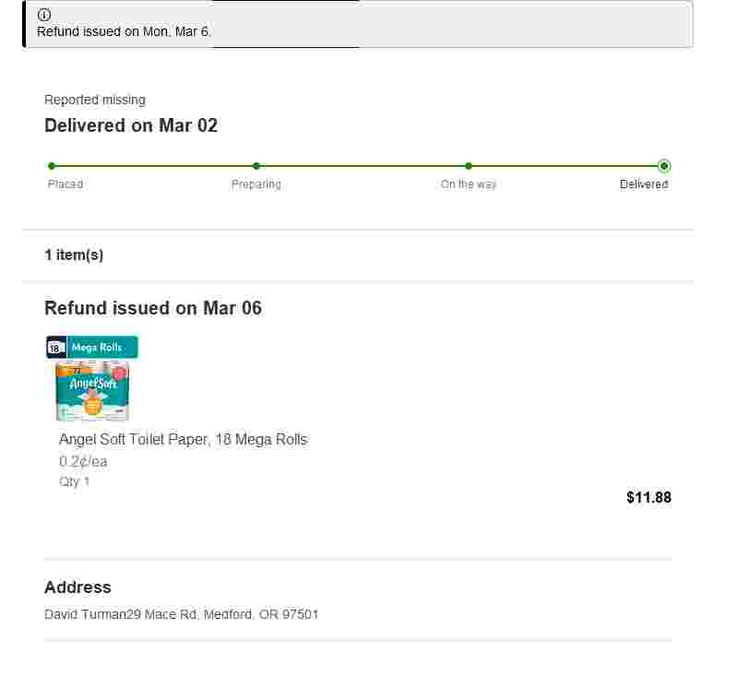Click the Delivered on Mar 02 heading
Image resolution: width=738 pixels, height=700 pixels.
pos(131,125)
